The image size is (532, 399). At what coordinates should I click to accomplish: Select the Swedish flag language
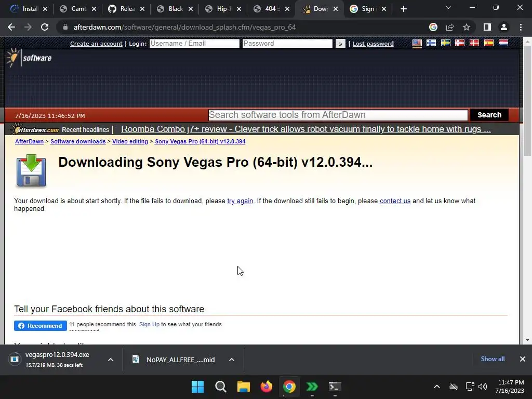coord(445,43)
